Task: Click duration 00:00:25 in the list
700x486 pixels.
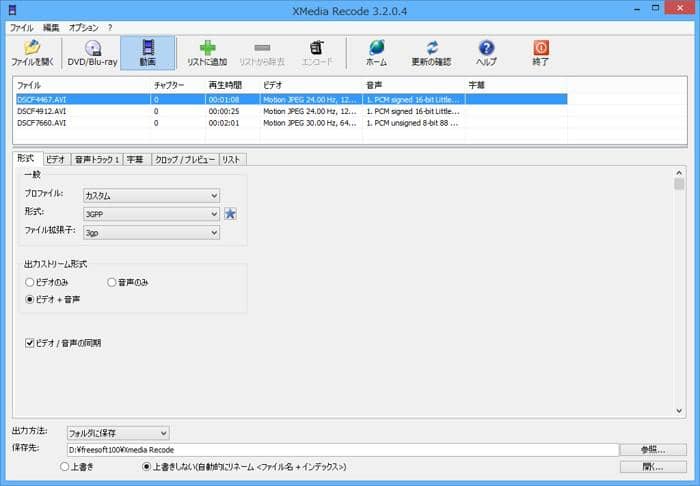Action: (224, 111)
